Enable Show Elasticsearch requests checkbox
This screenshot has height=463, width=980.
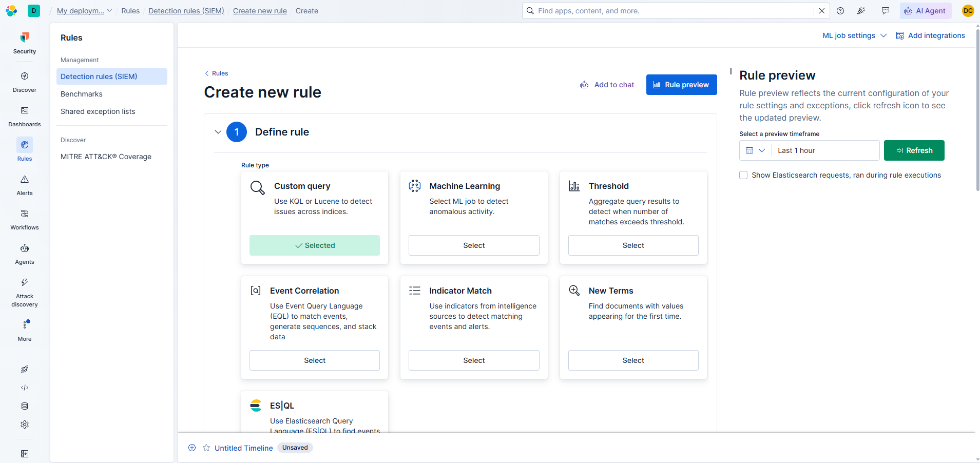click(743, 175)
